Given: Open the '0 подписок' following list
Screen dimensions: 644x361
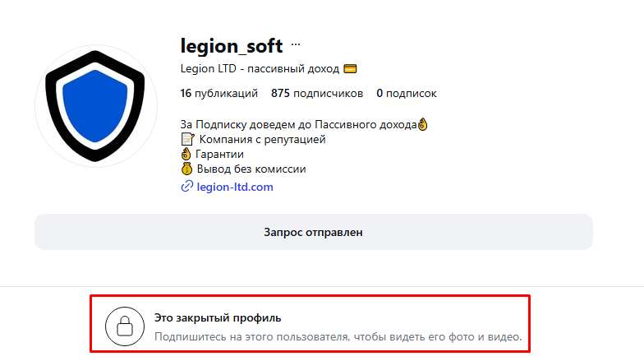Looking at the screenshot, I should click(x=407, y=94).
